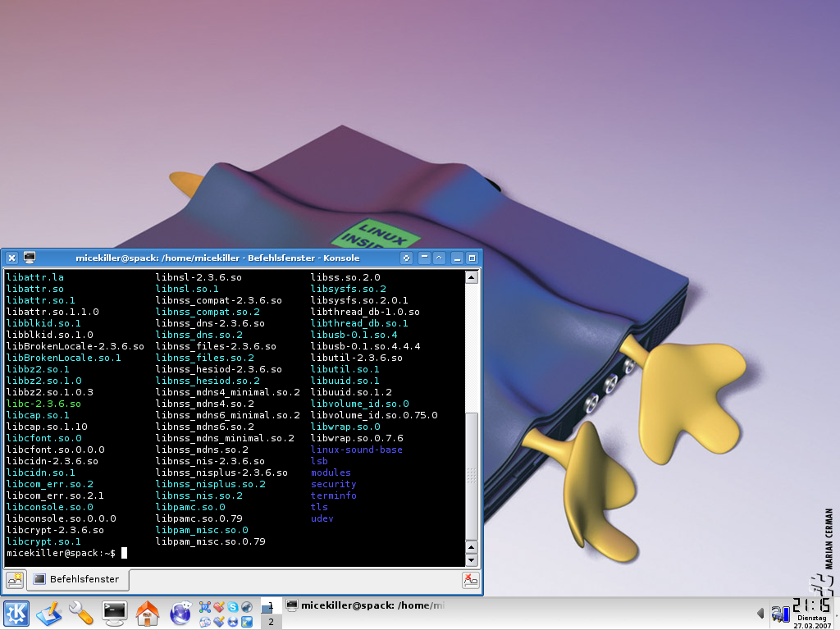The width and height of the screenshot is (840, 630).
Task: Expand the hidden system tray icons arrow
Action: 760,613
